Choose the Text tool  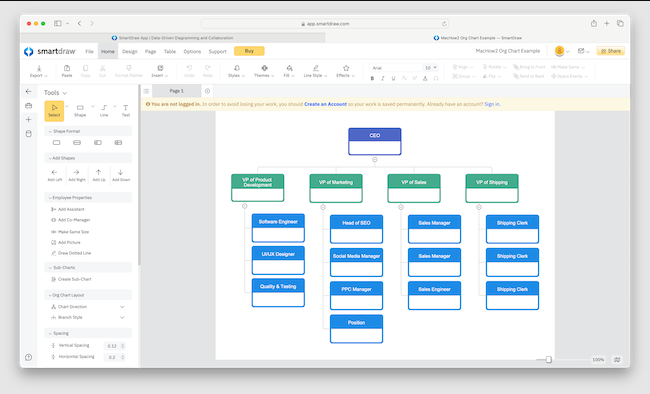(x=126, y=111)
